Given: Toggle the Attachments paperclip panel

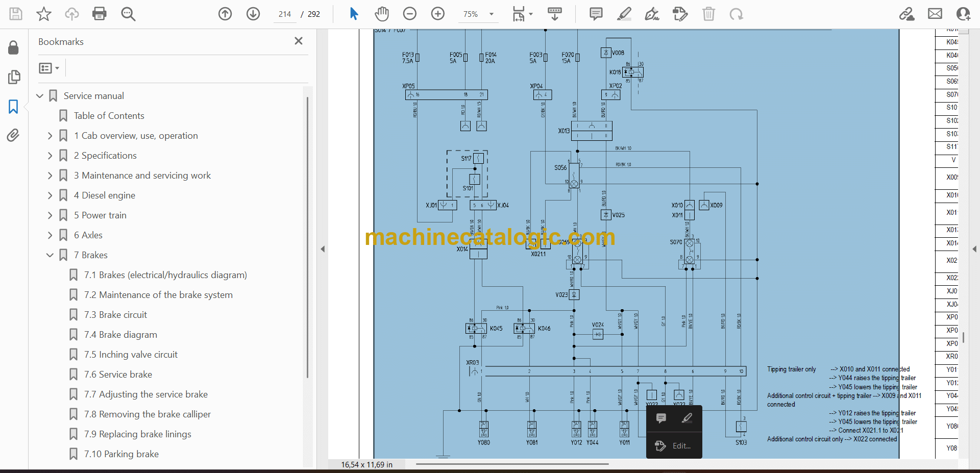Looking at the screenshot, I should (x=13, y=135).
